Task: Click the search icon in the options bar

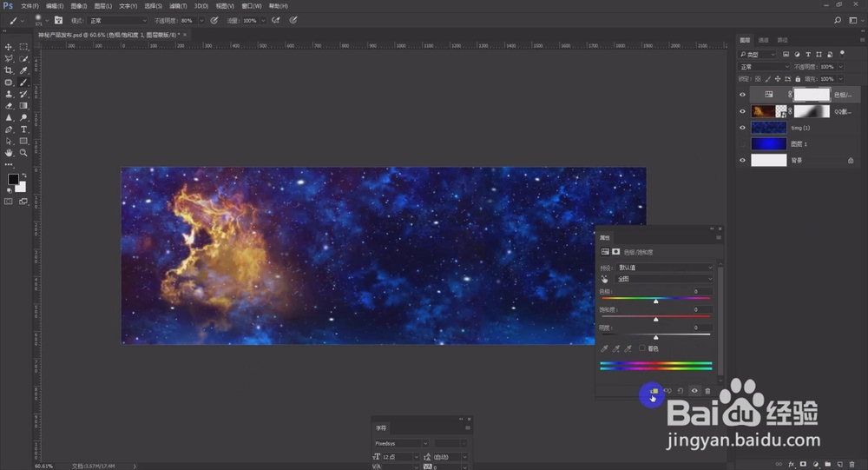Action: pyautogui.click(x=838, y=21)
